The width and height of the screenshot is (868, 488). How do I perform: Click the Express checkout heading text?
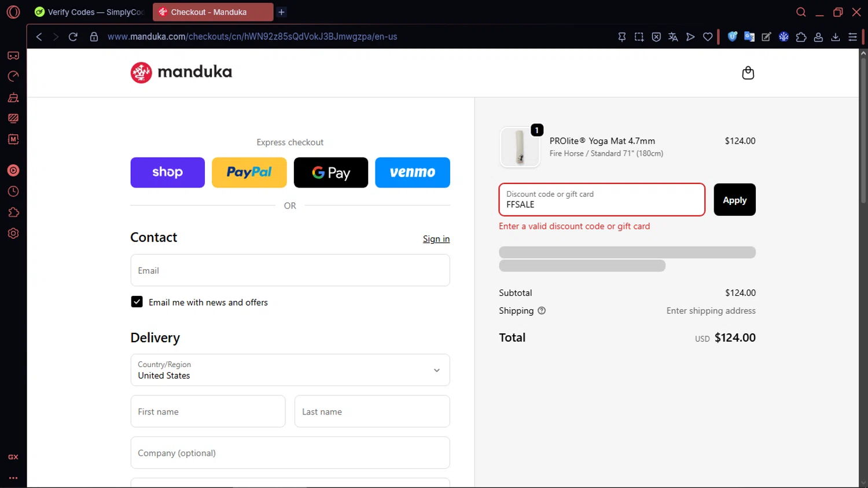pyautogui.click(x=290, y=142)
